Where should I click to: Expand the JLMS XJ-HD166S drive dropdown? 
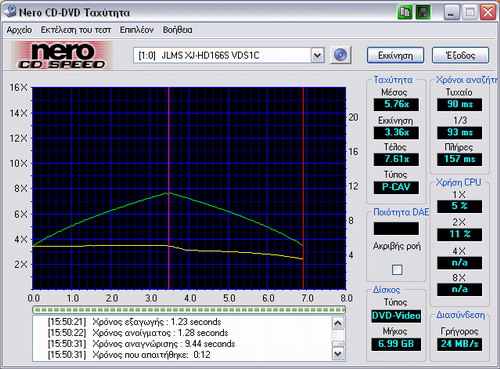pos(318,55)
